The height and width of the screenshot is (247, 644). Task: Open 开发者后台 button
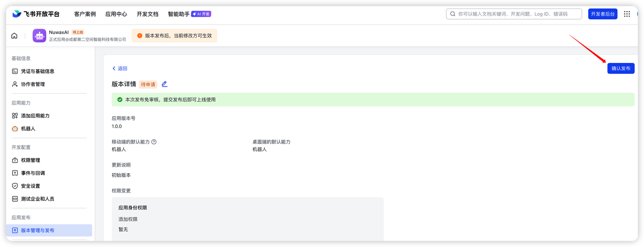pos(603,14)
